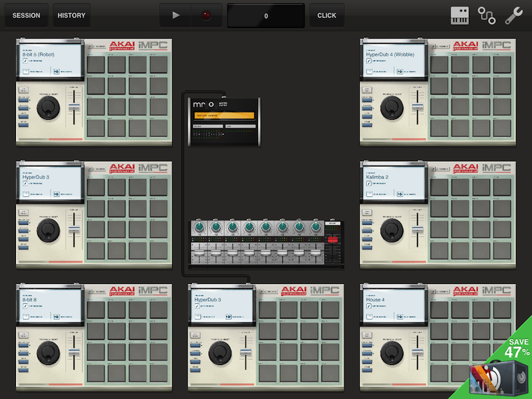
Task: Open the keyboard view icon
Action: click(460, 15)
